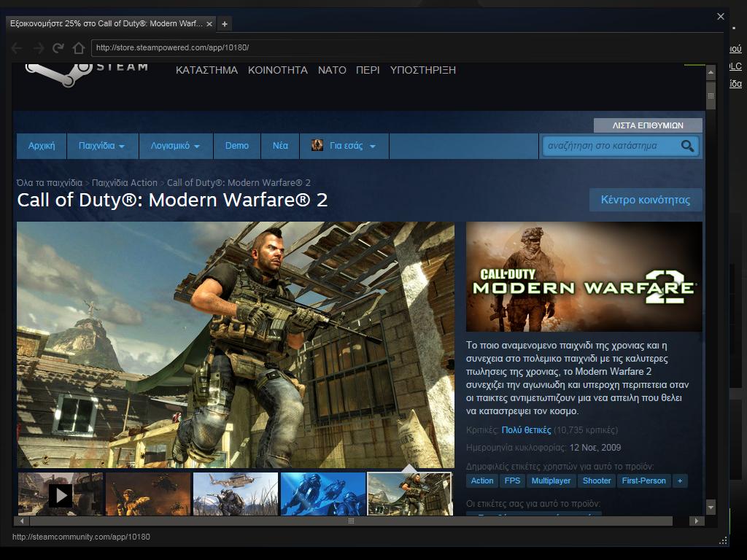Select the Action tag
747x560 pixels.
click(482, 481)
